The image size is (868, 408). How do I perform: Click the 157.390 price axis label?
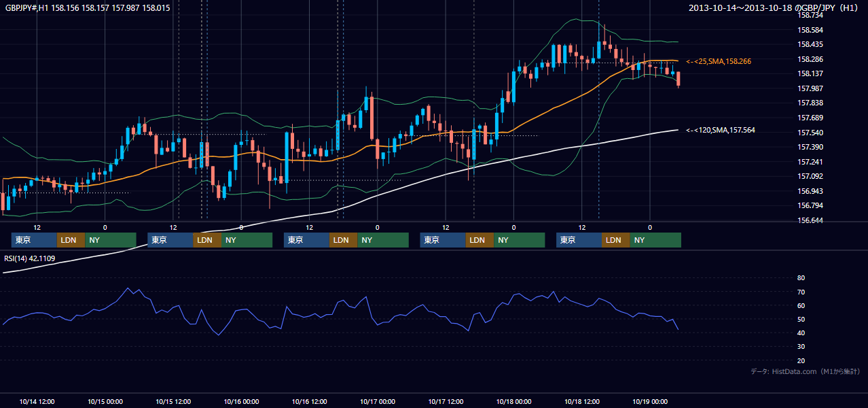click(x=812, y=147)
